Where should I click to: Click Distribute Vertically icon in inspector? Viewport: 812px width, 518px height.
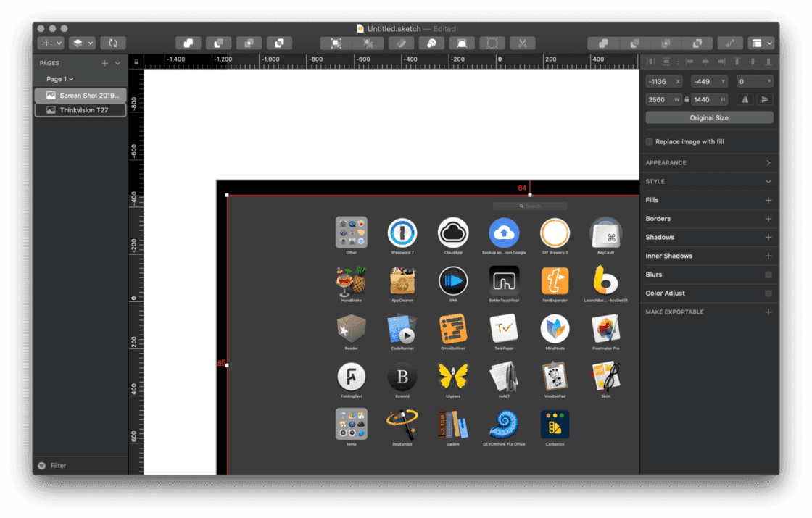coord(666,62)
